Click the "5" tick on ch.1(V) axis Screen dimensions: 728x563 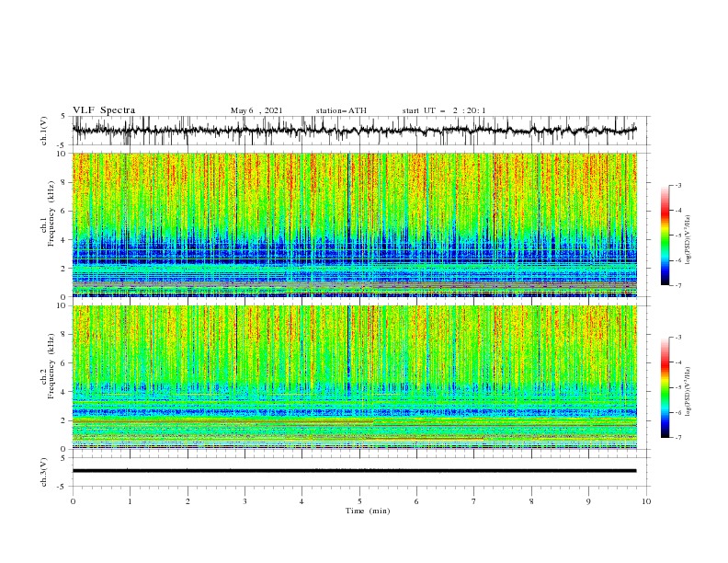click(x=63, y=116)
